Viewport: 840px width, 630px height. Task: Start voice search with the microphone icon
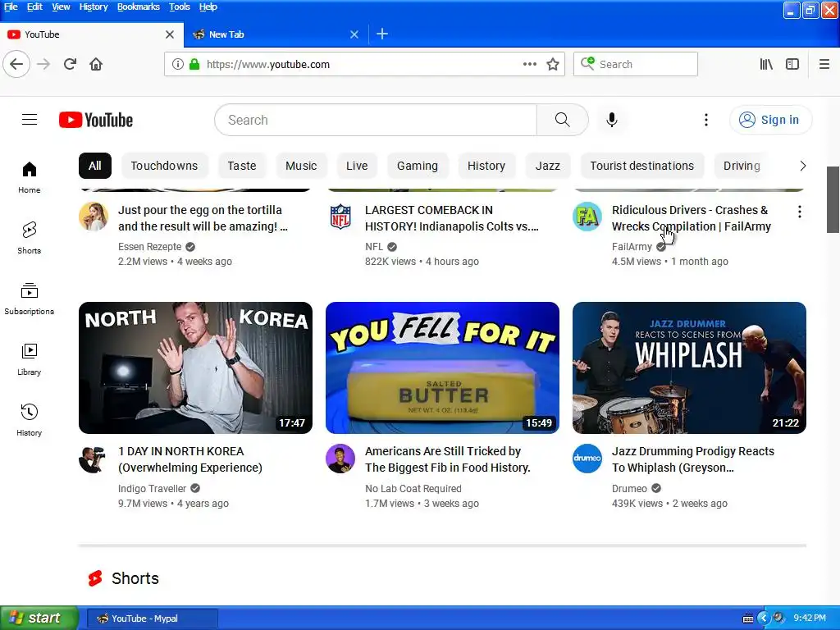612,120
